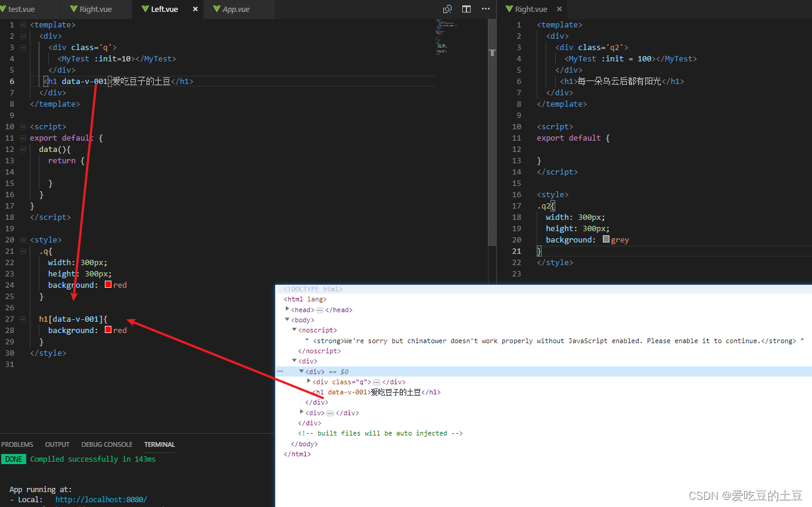812x507 pixels.
Task: Fold the style block on line 20
Action: click(x=23, y=240)
